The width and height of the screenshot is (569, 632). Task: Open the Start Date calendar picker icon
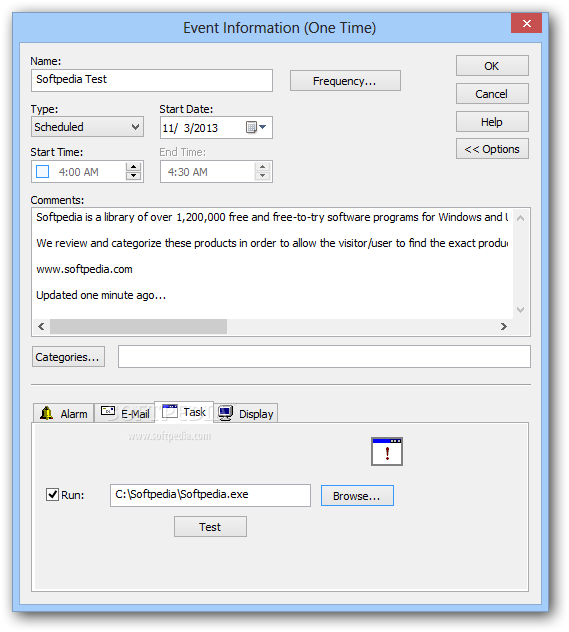(x=256, y=127)
